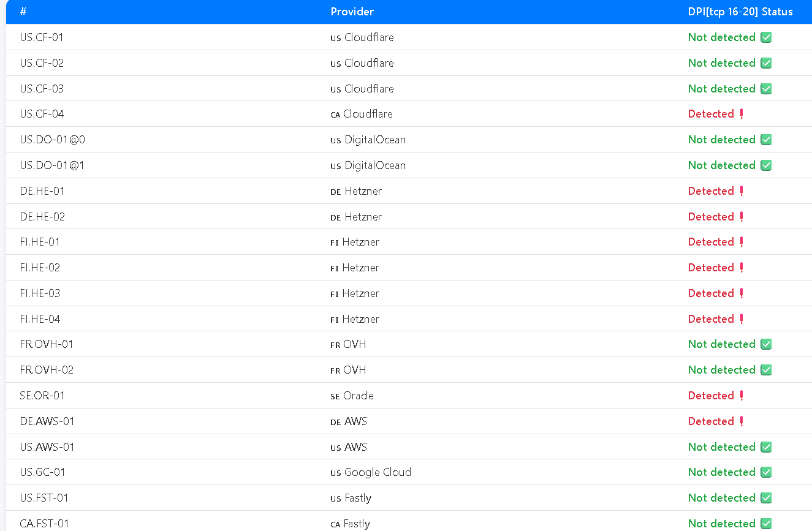Select the checkmark icon in the FR.OVH-02 row
Viewport: 812px width, 531px height.
[765, 370]
